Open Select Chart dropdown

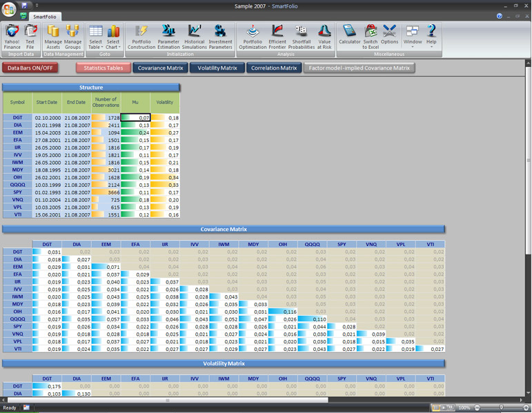[x=113, y=37]
